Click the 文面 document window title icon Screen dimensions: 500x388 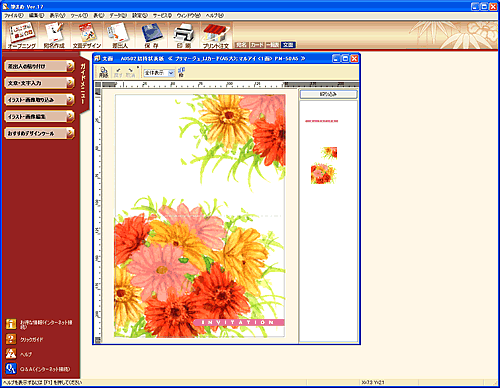(x=97, y=58)
